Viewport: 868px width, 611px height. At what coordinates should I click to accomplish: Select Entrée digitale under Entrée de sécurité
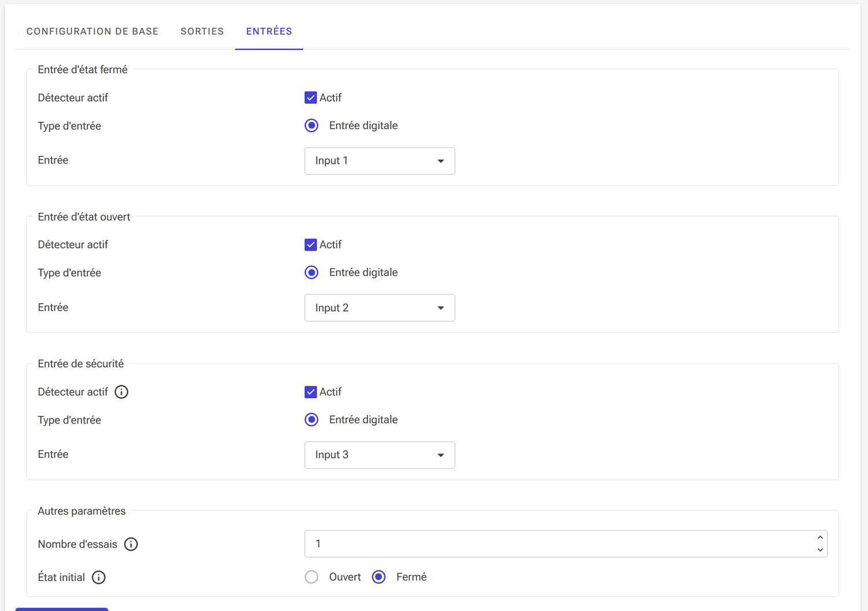tap(311, 420)
